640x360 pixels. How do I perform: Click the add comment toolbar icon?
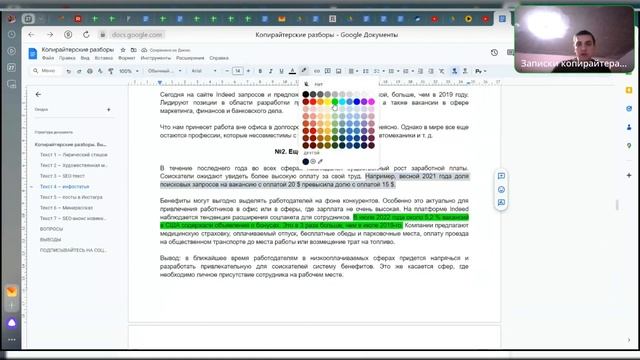pyautogui.click(x=327, y=71)
